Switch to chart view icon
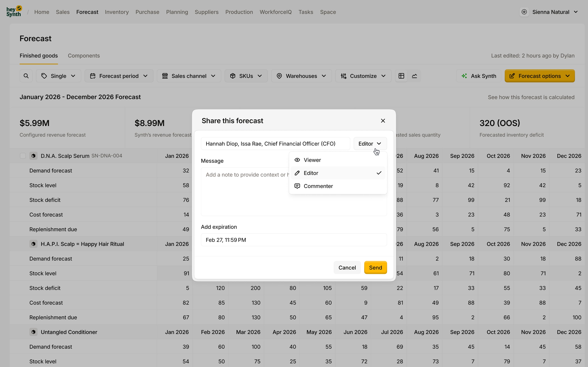The height and width of the screenshot is (367, 588). coord(415,76)
